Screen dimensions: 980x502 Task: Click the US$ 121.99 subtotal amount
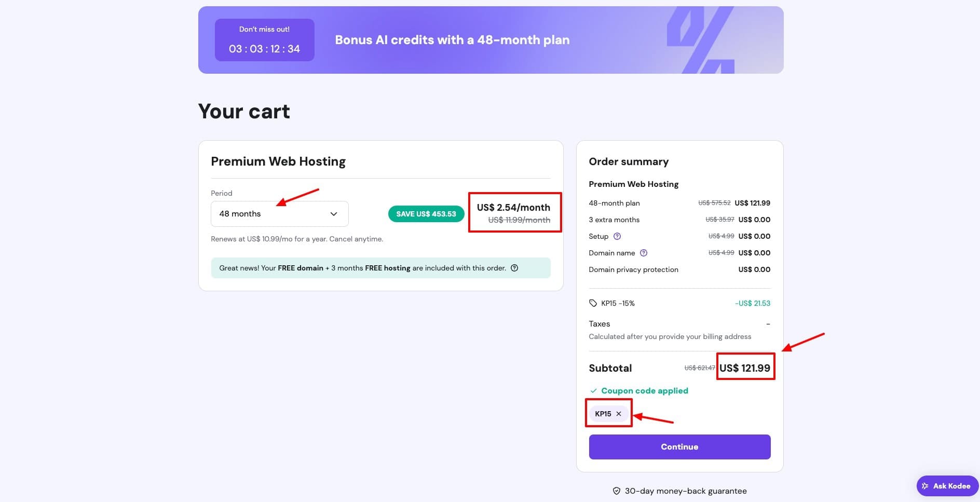point(745,368)
